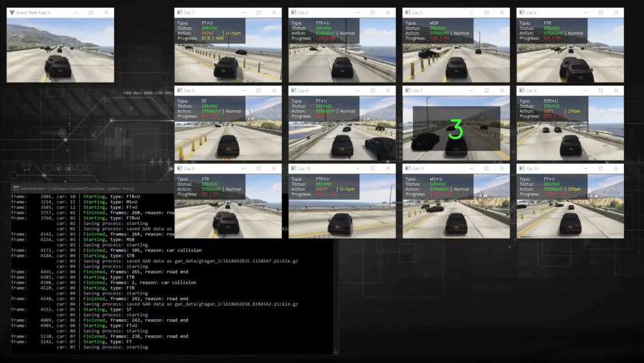This screenshot has width=644, height=363.
Task: Close the Car: 4 window
Action: tap(616, 13)
